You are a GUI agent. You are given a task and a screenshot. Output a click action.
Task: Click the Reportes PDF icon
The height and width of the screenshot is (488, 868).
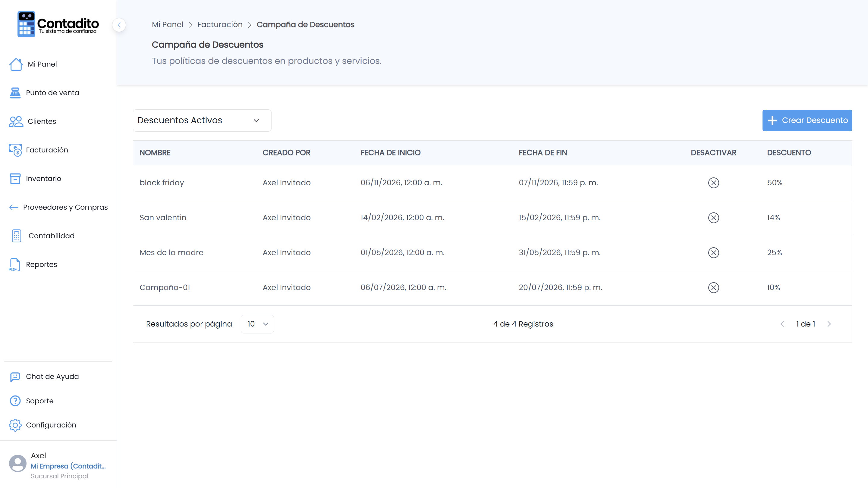(14, 265)
